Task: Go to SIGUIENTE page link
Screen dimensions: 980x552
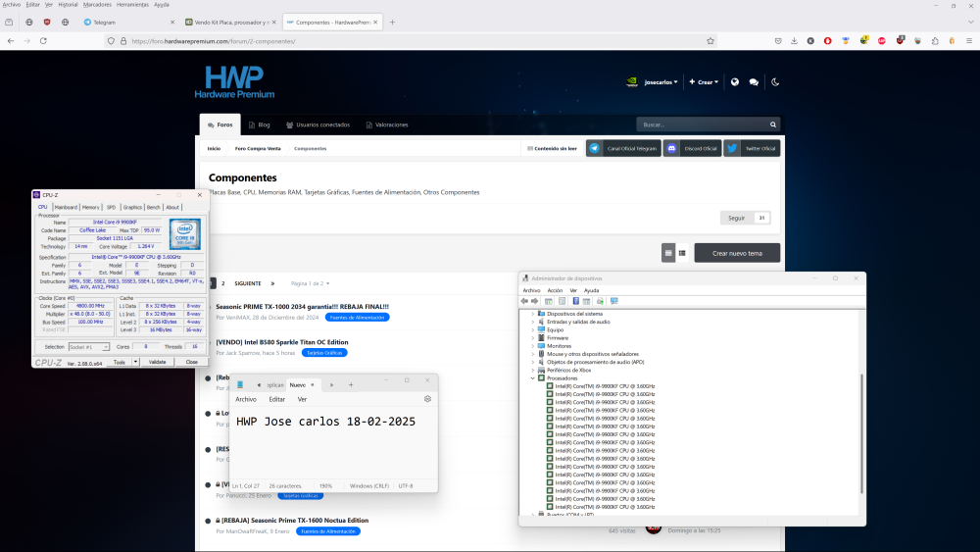Action: point(248,283)
